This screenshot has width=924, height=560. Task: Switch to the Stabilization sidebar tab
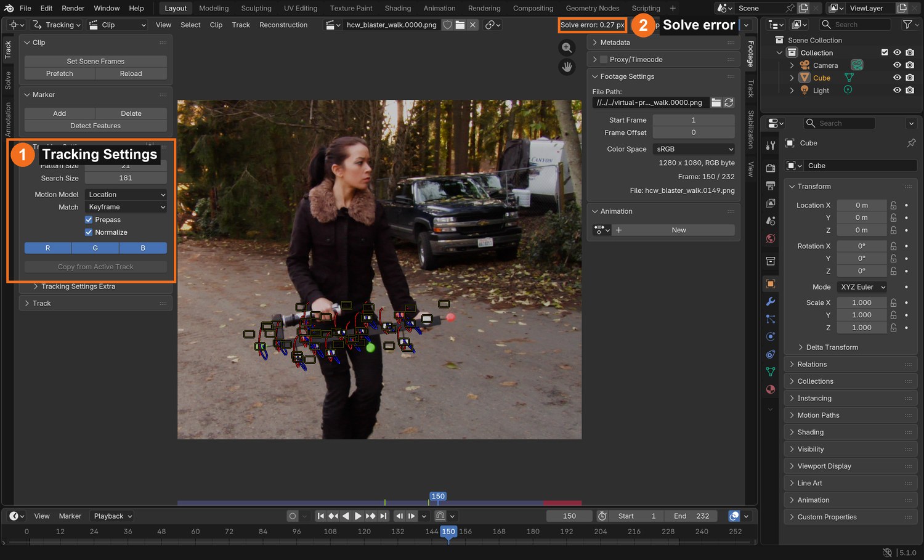(x=751, y=129)
